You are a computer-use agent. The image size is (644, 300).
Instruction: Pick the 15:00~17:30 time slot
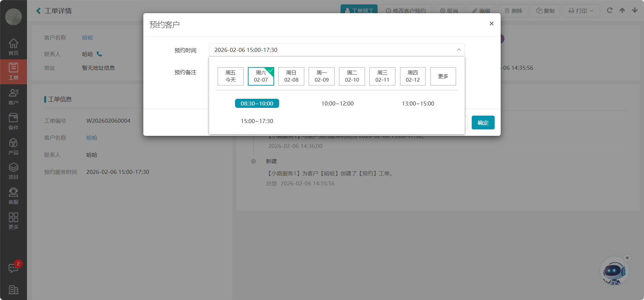click(x=257, y=121)
